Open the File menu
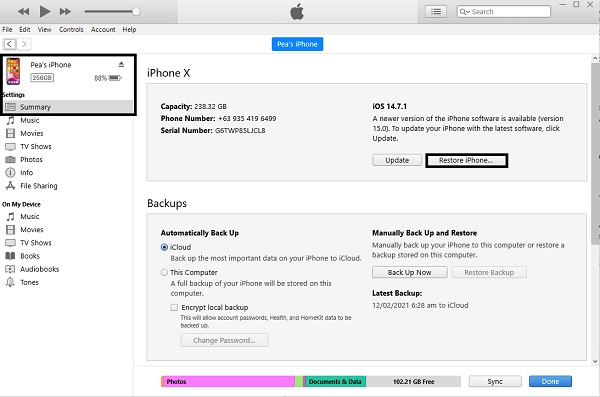Image resolution: width=600 pixels, height=397 pixels. 7,29
